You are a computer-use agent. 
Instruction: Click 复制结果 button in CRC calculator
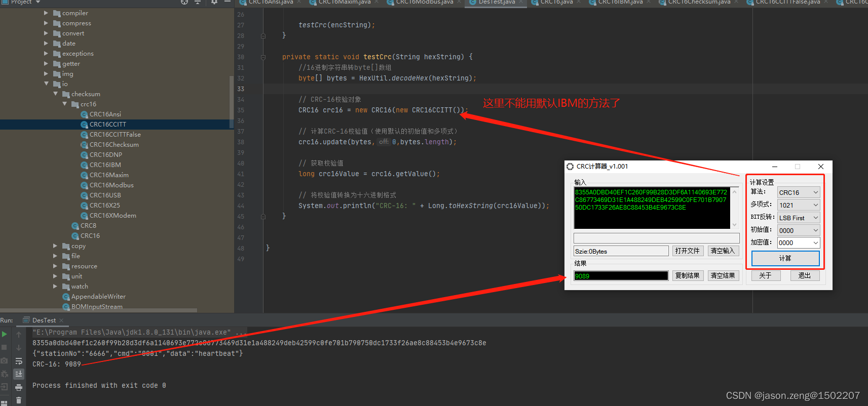coord(688,276)
